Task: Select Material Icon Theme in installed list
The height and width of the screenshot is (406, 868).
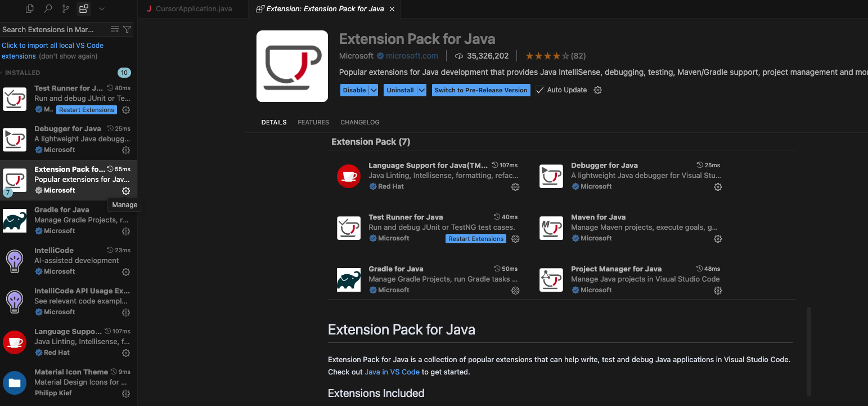Action: [69, 382]
